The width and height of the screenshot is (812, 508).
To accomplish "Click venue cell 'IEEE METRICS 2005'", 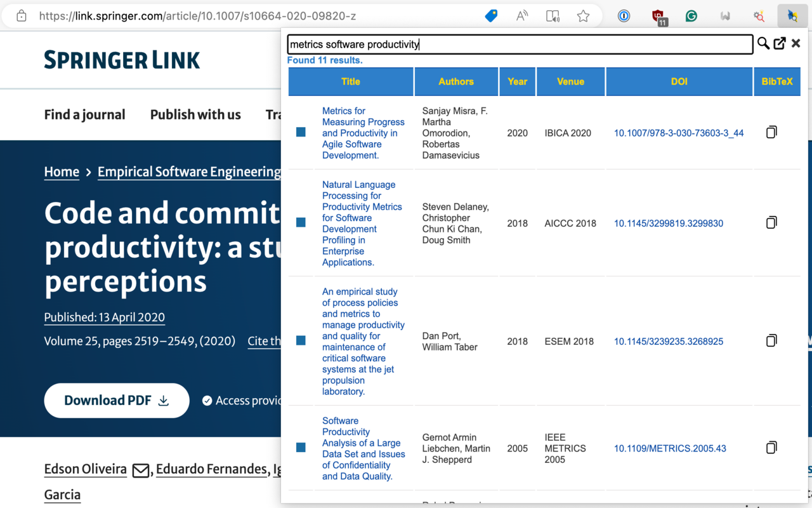I will [x=565, y=448].
